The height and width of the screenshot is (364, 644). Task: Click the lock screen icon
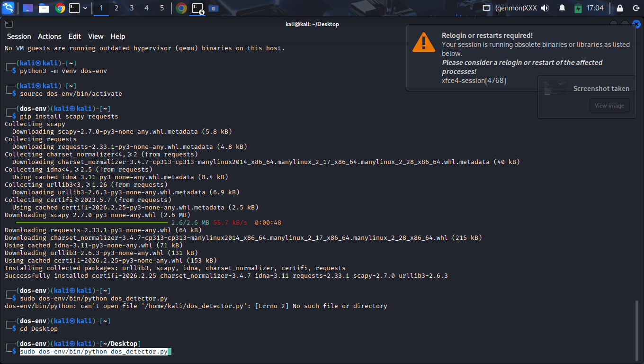pos(619,8)
